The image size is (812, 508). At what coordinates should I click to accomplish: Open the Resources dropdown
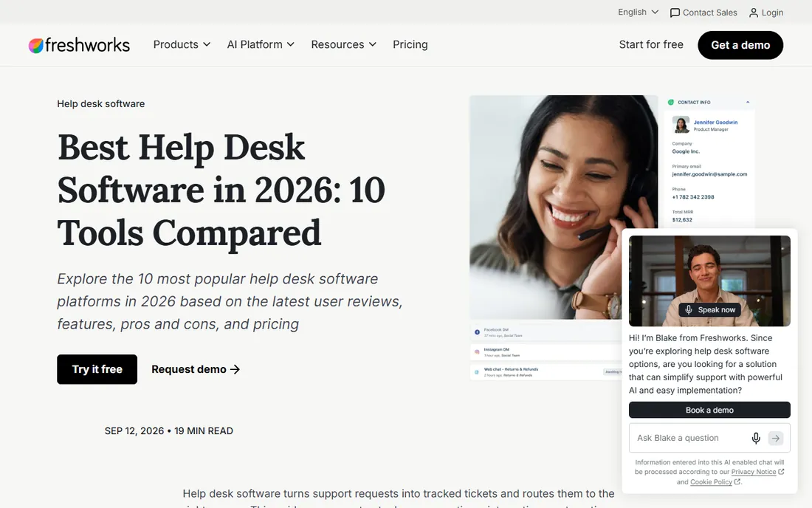click(x=343, y=44)
